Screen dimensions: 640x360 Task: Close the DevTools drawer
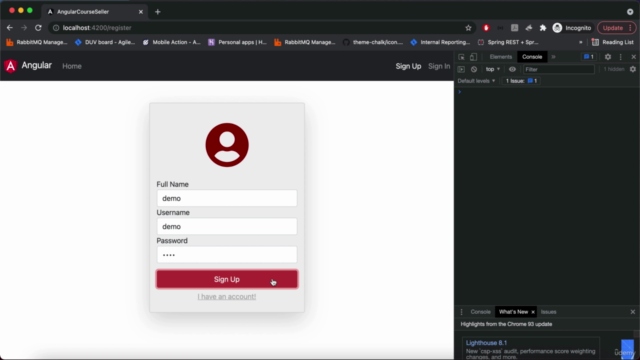point(633,312)
